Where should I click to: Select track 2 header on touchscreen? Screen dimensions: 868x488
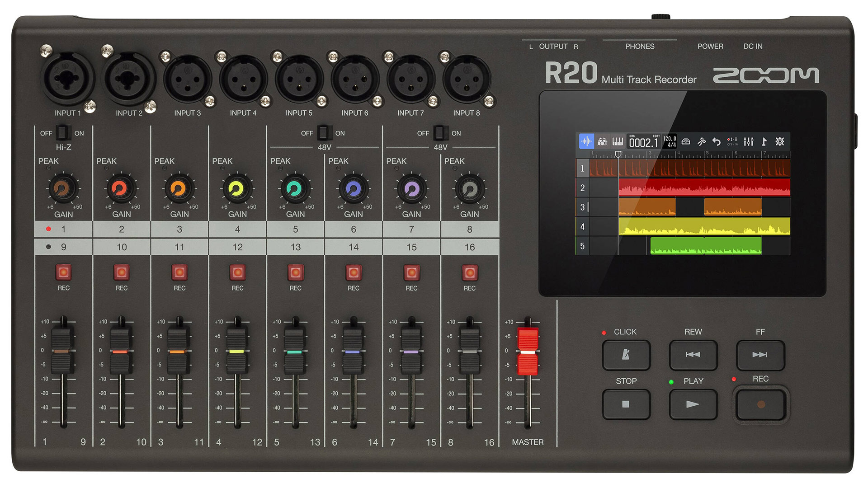tap(582, 188)
